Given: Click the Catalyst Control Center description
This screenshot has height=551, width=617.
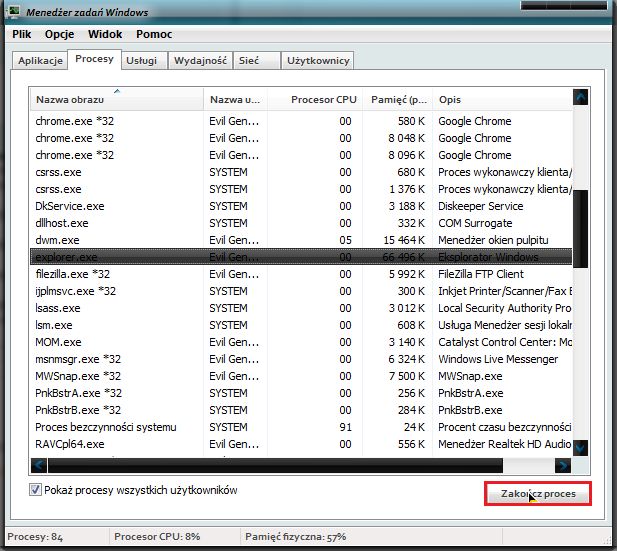Looking at the screenshot, I should tap(505, 342).
